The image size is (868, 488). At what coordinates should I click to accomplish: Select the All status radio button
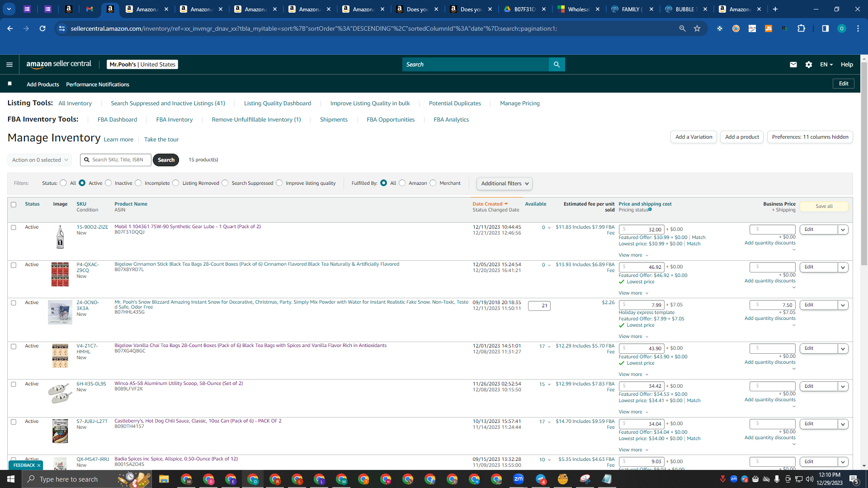click(63, 183)
